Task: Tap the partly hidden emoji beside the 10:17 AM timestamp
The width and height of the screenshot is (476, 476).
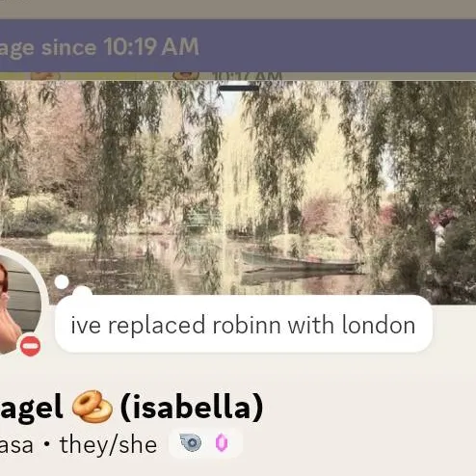Action: [186, 75]
